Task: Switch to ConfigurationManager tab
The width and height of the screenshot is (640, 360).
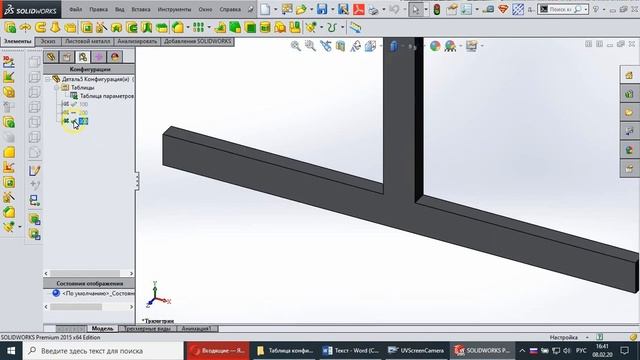Action: tap(83, 57)
